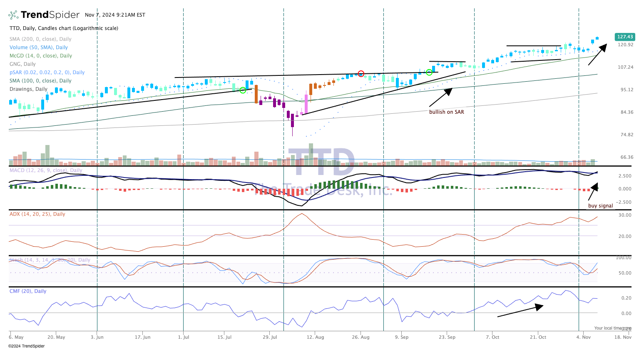The image size is (644, 350).
Task: Click the TrendSpider logo icon
Action: coord(14,15)
